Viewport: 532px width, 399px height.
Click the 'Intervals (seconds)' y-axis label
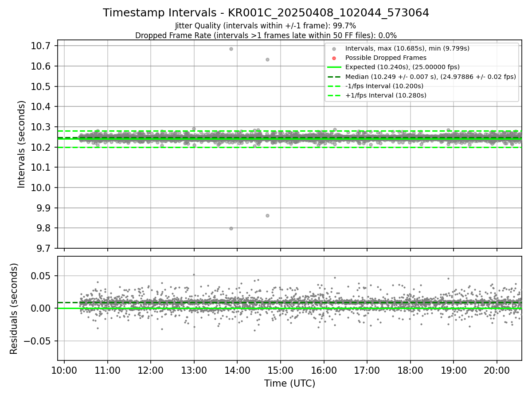(22, 144)
